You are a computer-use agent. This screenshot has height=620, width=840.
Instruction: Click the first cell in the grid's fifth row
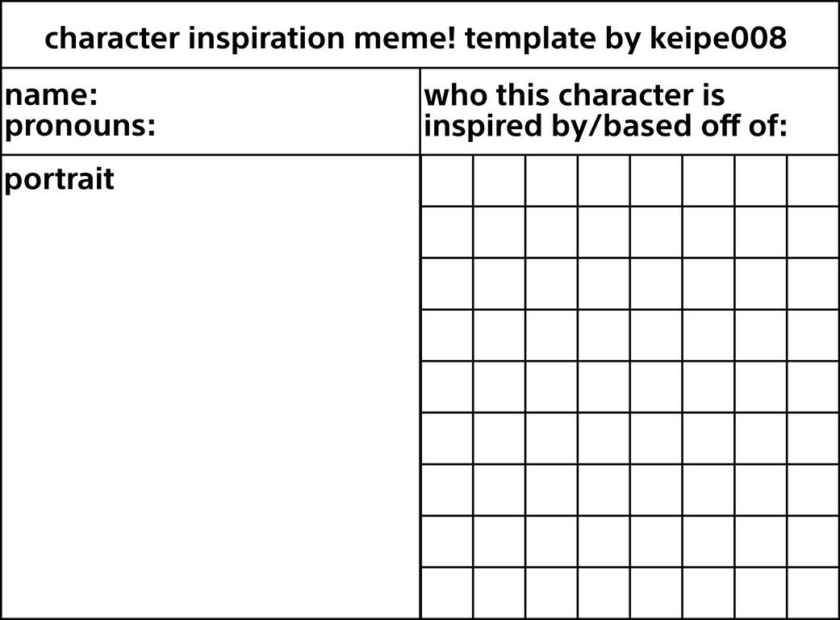pyautogui.click(x=447, y=387)
